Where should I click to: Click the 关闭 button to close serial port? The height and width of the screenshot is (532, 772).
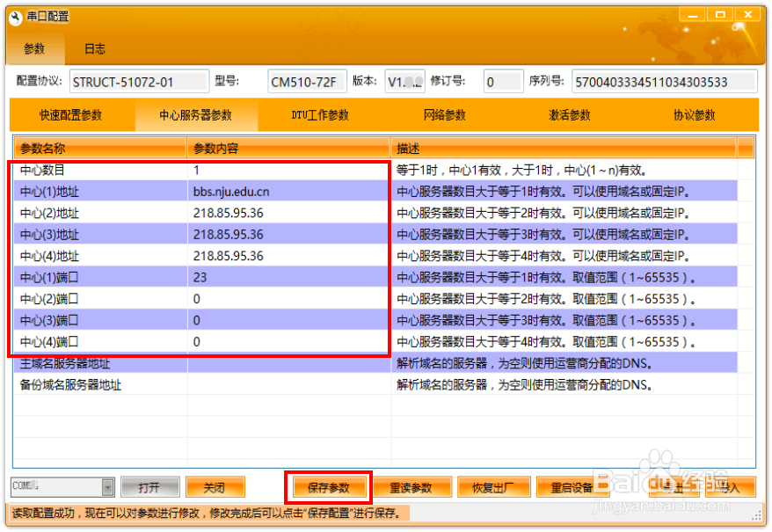[x=215, y=486]
